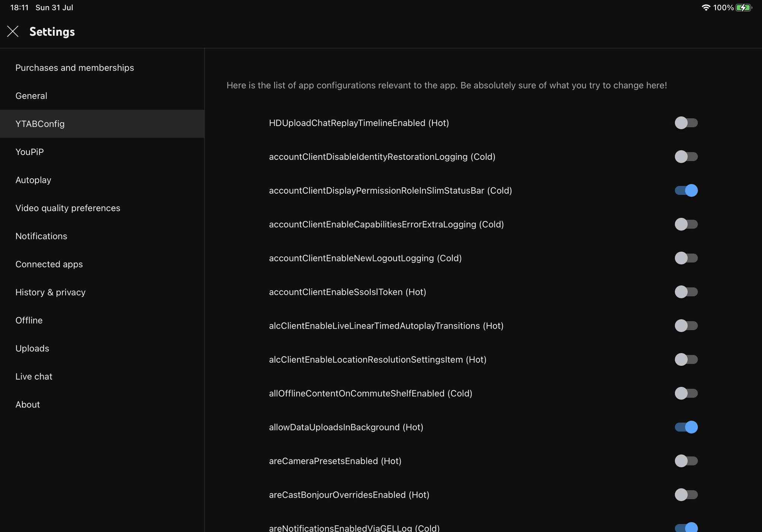Open History & privacy section

102,292
